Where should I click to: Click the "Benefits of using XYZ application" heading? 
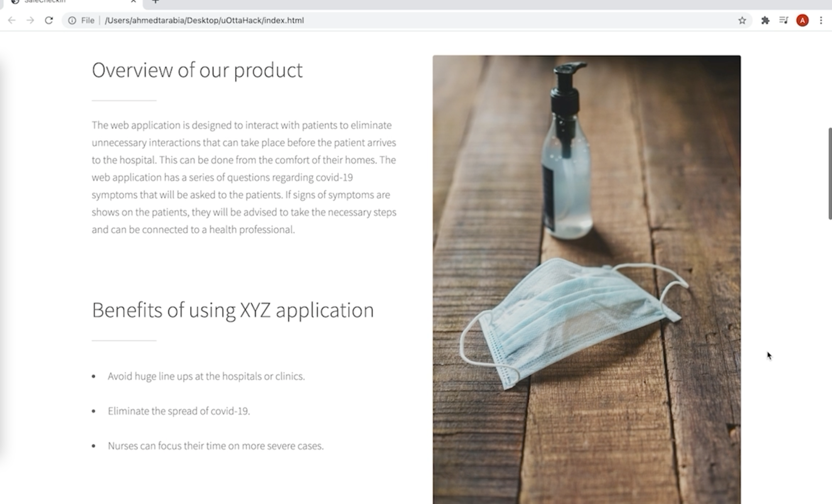233,310
